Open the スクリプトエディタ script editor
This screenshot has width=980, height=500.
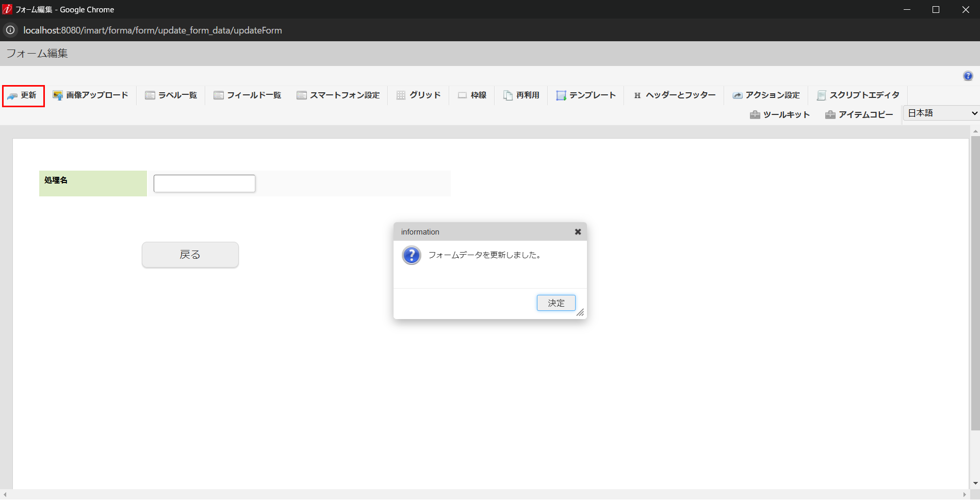pos(858,95)
